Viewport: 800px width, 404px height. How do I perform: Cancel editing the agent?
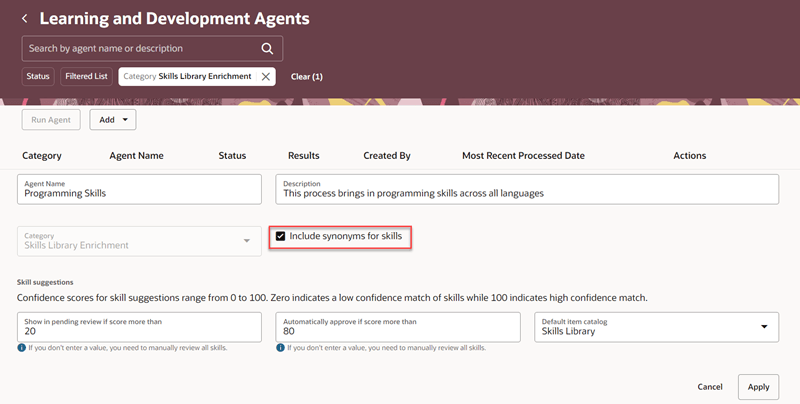tap(710, 387)
